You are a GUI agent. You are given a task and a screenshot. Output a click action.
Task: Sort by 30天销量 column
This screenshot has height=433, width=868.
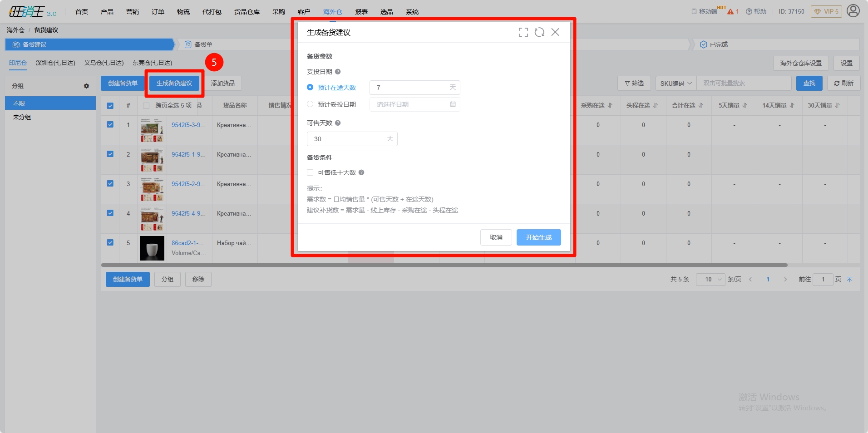pos(824,105)
